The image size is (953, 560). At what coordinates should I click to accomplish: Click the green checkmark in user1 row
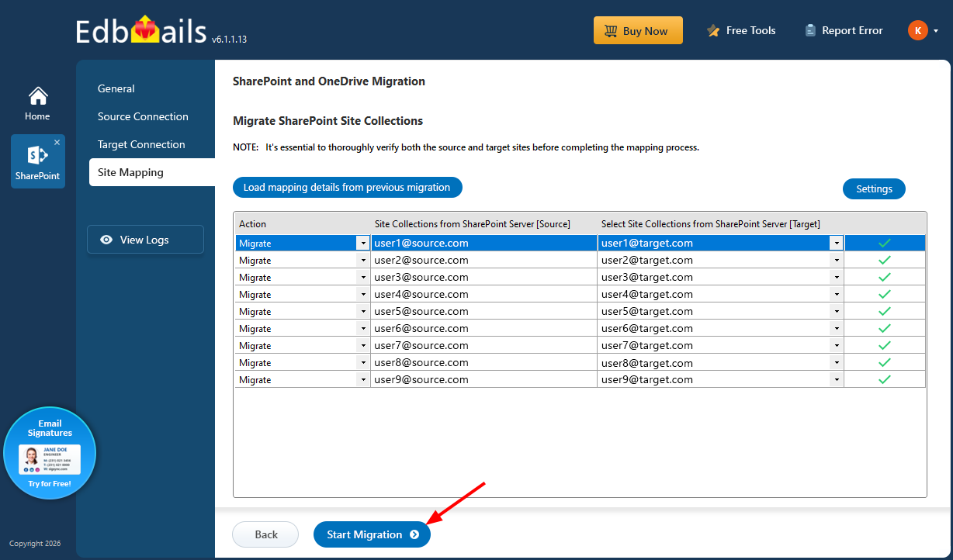tap(884, 243)
